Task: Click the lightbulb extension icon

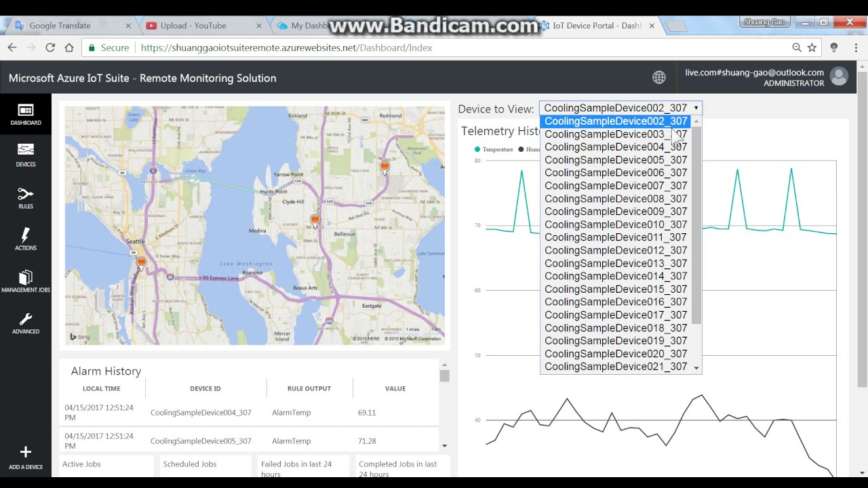Action: point(834,47)
